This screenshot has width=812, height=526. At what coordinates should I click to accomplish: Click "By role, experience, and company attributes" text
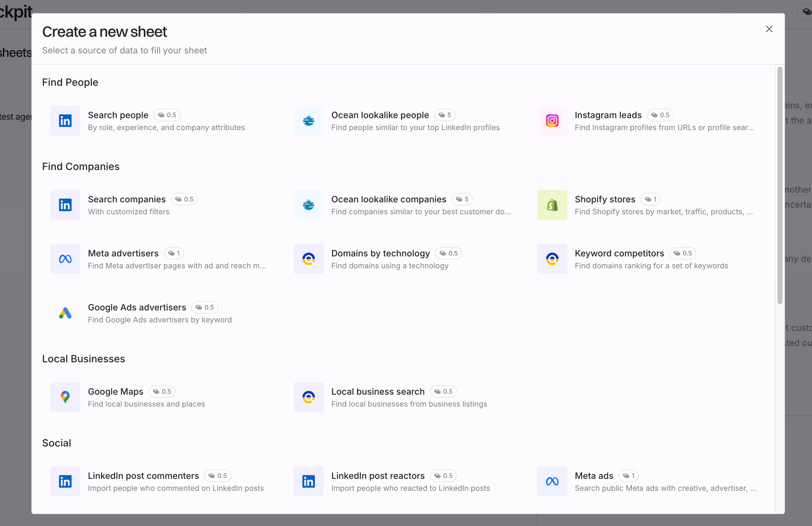pos(166,128)
